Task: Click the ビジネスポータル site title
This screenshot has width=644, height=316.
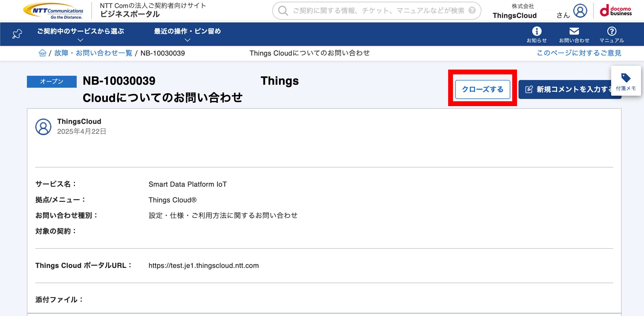Action: pyautogui.click(x=130, y=14)
